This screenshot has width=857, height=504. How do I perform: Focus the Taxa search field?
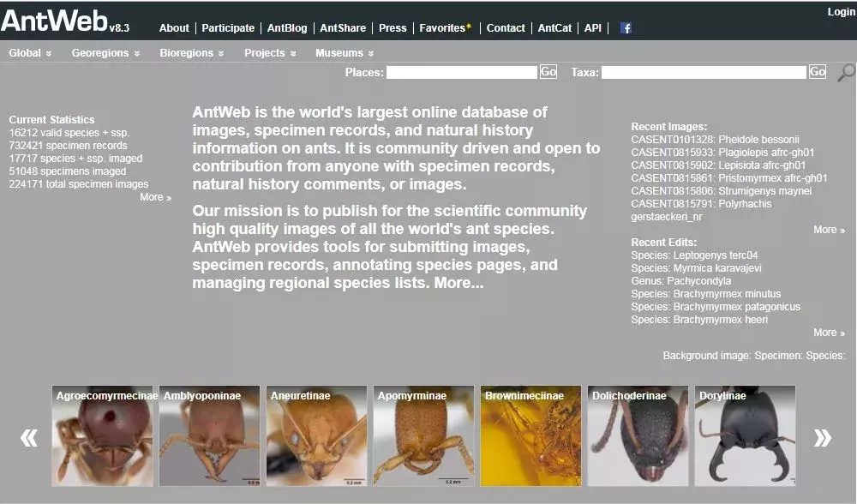point(704,72)
